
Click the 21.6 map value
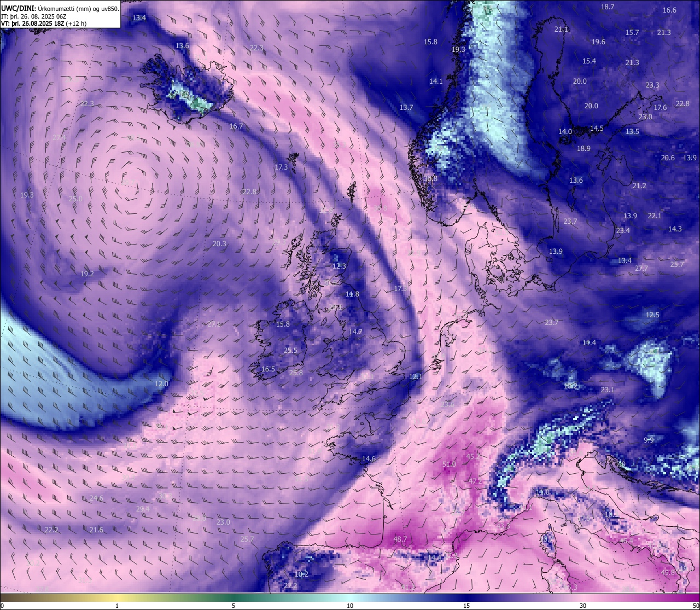(96, 530)
